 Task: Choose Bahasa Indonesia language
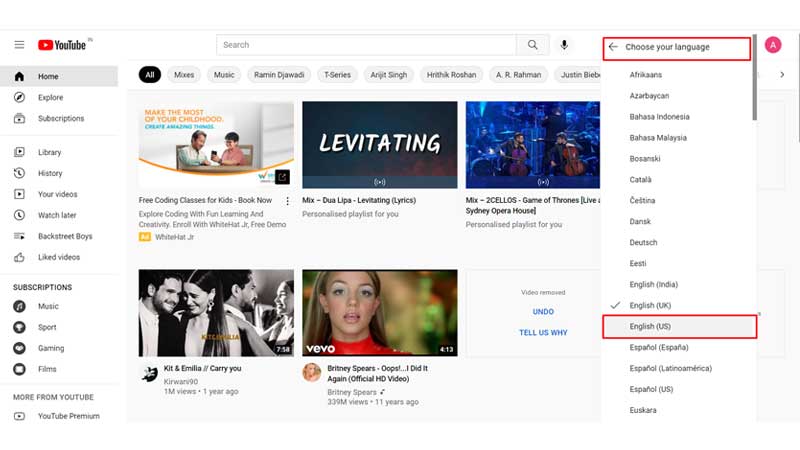click(x=679, y=116)
